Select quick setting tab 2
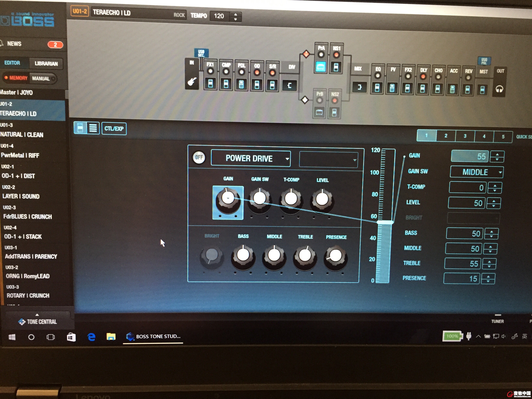Screen dimensions: 532x399 [x=446, y=136]
